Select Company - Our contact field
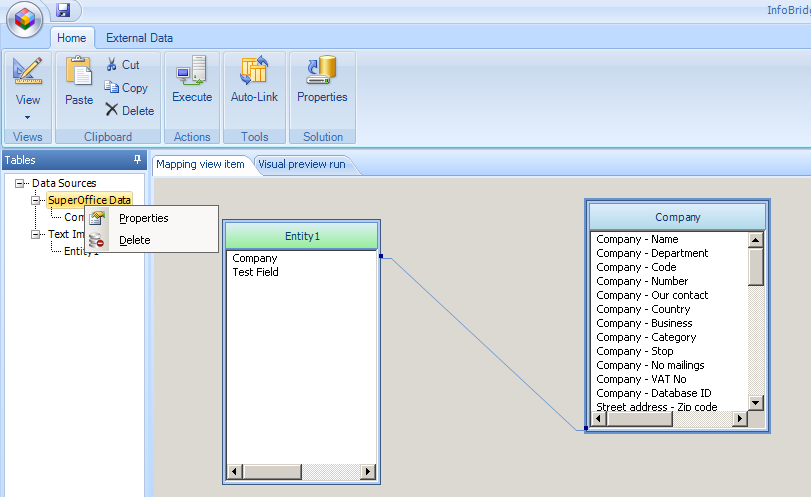Viewport: 811px width, 497px height. coord(652,295)
